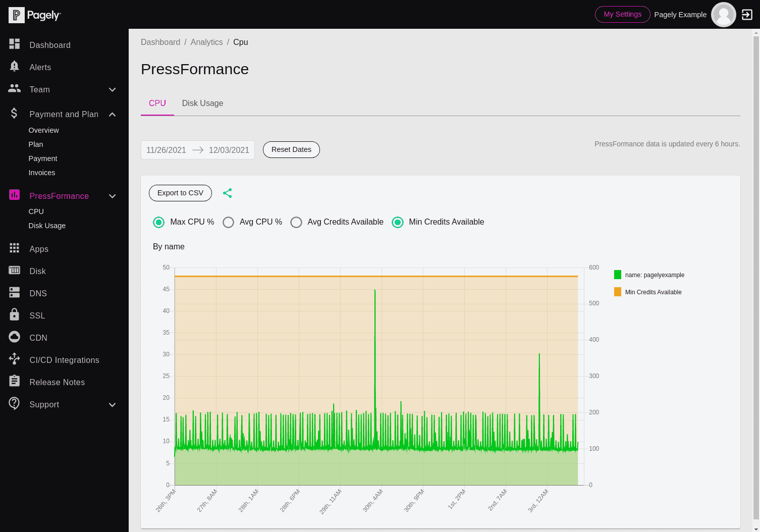
Task: Expand the Support menu chevron
Action: pyautogui.click(x=113, y=405)
